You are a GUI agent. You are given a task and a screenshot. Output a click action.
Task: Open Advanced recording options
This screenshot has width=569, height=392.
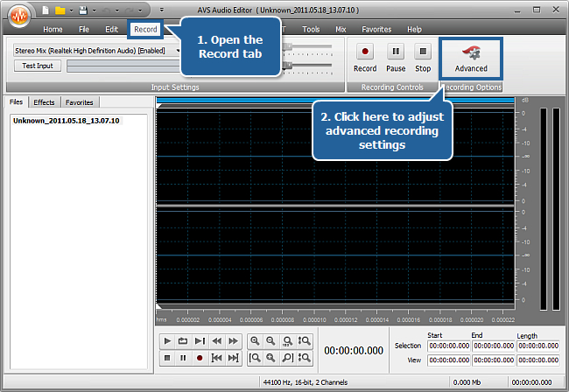(x=471, y=59)
